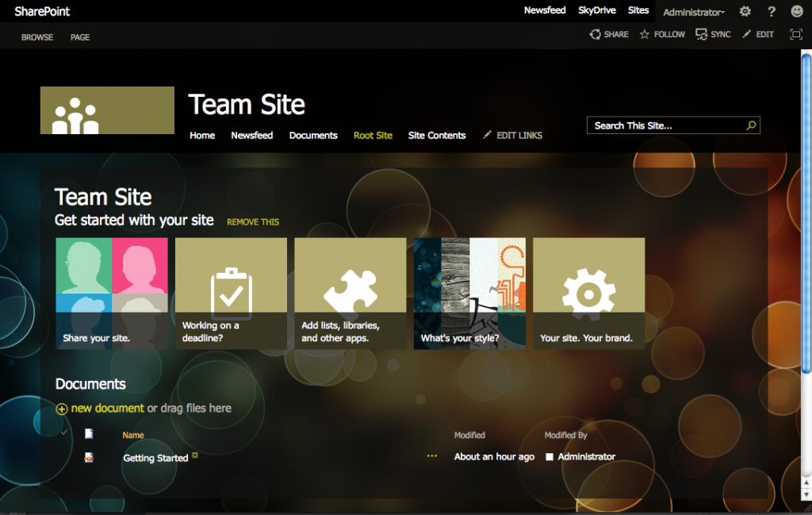Click the 'Share your site.' tile
Screen dimensions: 812x515
coord(112,294)
